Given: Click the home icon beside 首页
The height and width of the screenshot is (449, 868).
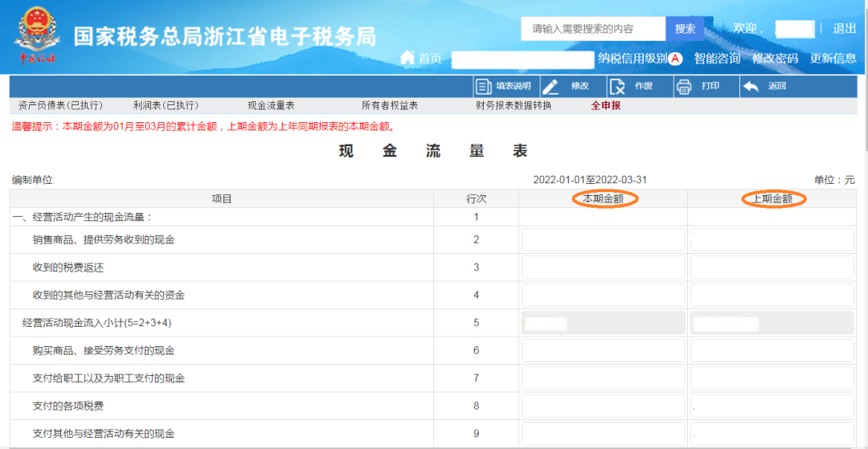Looking at the screenshot, I should click(407, 57).
